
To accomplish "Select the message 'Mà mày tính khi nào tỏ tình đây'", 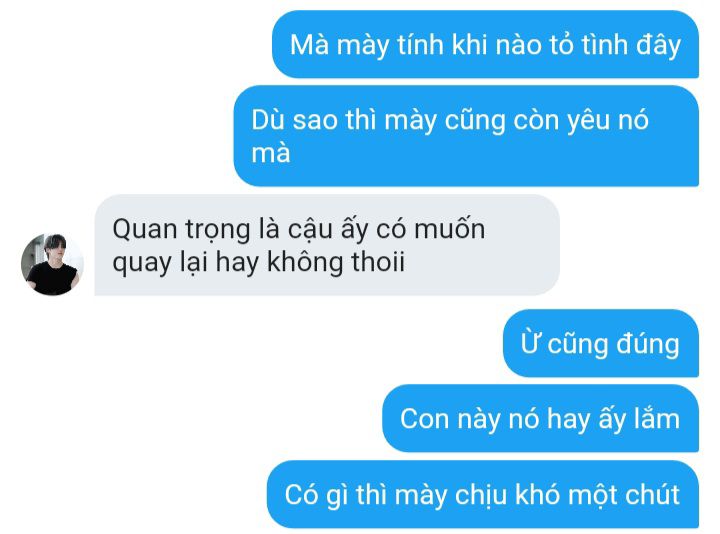I will click(485, 45).
